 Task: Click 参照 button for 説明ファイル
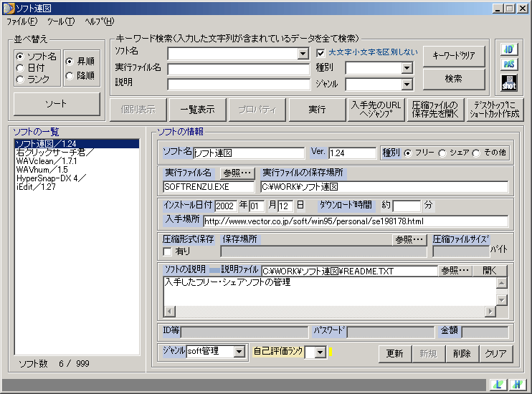tap(455, 271)
